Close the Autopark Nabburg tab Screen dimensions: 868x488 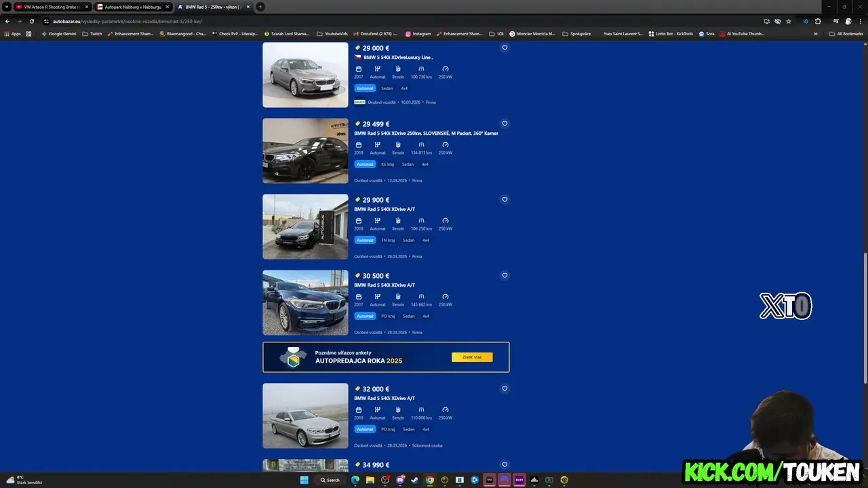point(167,7)
